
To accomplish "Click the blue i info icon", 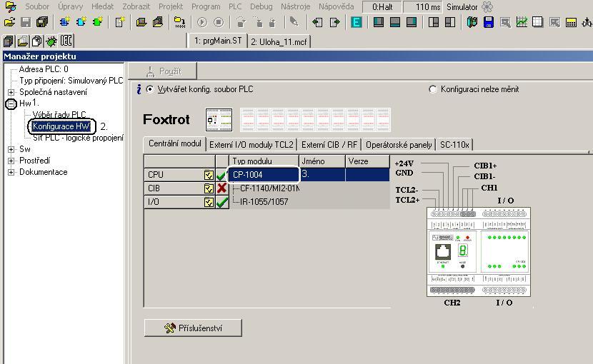I will pos(139,89).
